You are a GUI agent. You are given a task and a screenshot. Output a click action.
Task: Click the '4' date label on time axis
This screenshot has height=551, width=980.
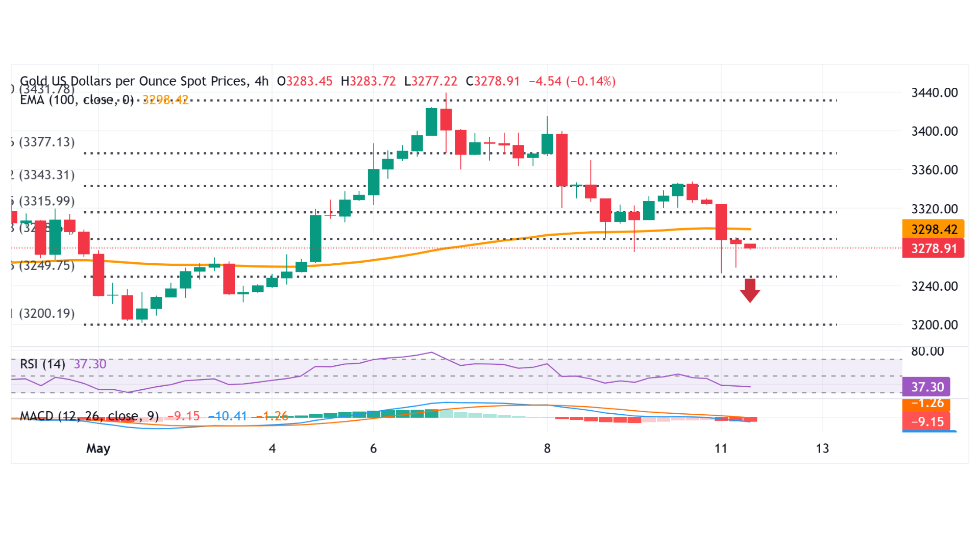(272, 448)
